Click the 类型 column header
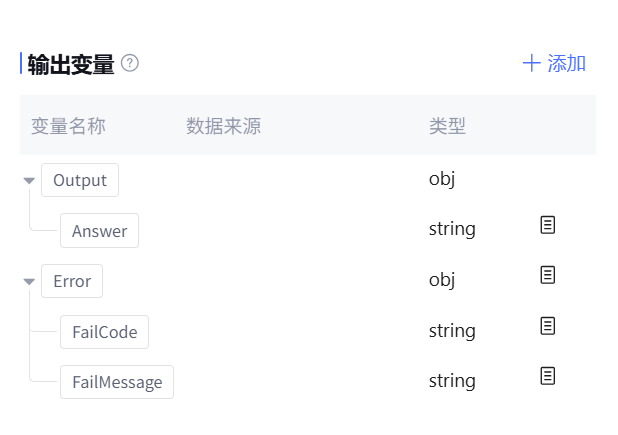 click(x=447, y=126)
